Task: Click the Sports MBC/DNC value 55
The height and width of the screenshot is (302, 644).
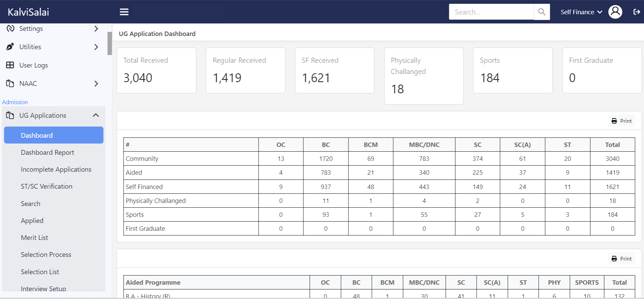Action: (x=424, y=214)
